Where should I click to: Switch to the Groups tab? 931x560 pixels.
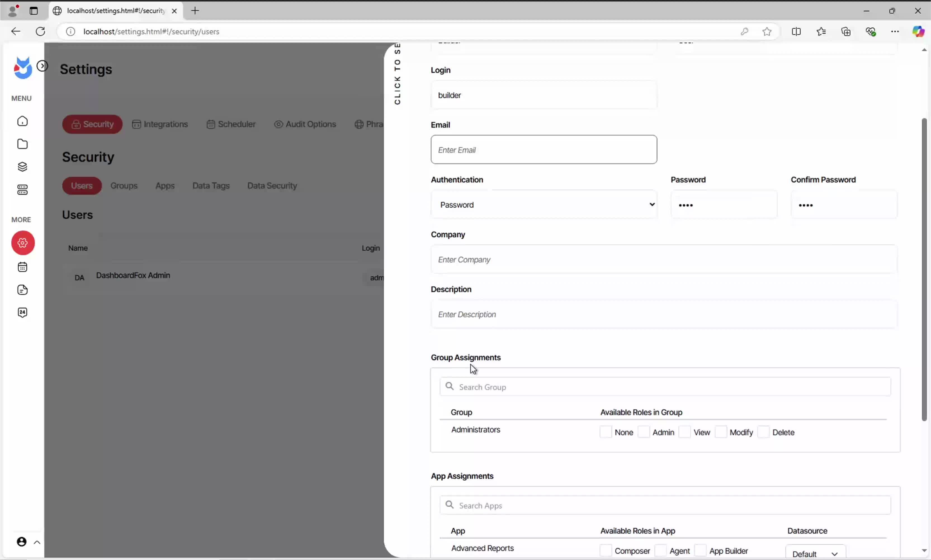(124, 186)
